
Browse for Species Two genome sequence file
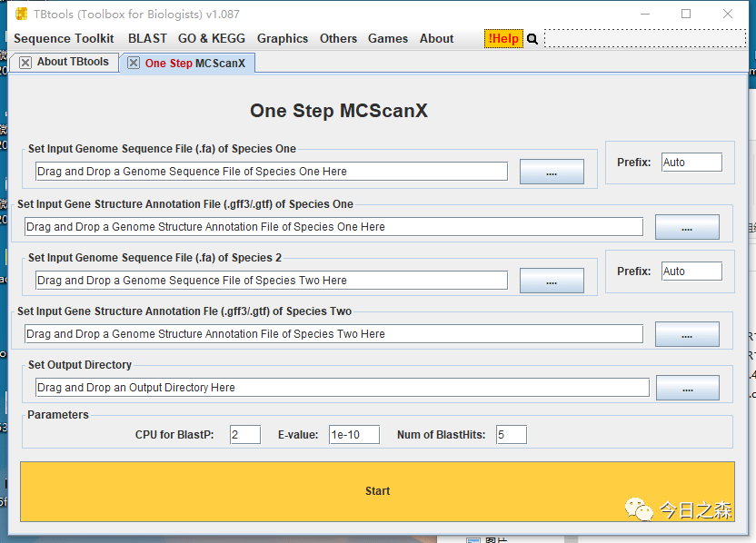point(552,281)
